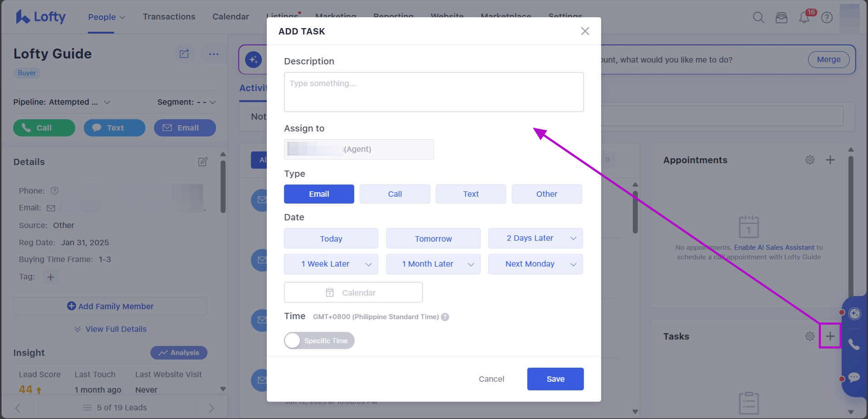Open the Calendar menu item
Screen dimensions: 868x419
[x=231, y=17]
